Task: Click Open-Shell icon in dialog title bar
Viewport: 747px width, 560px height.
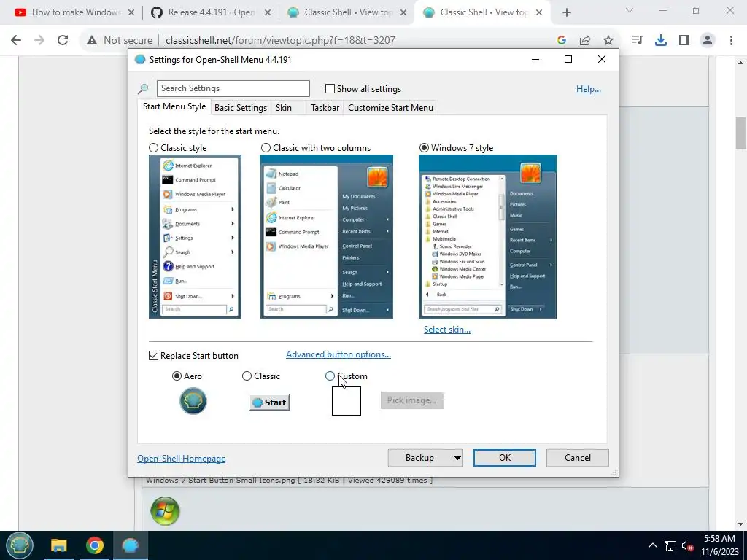Action: pyautogui.click(x=140, y=60)
